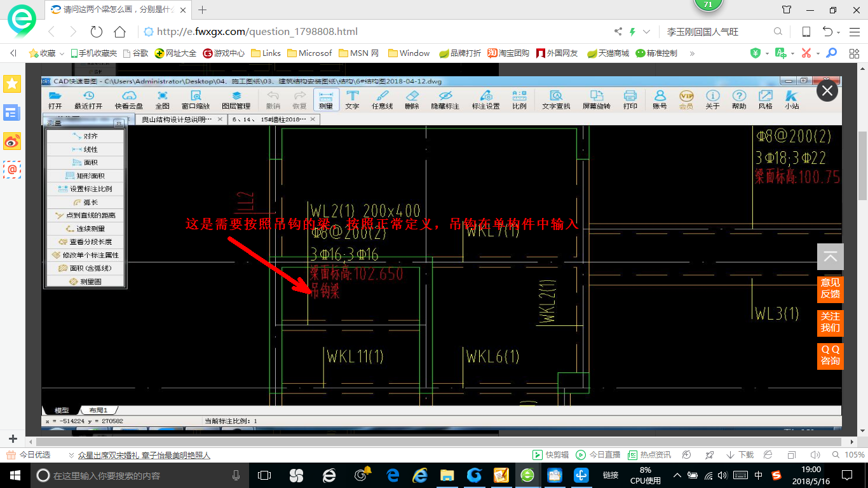The width and height of the screenshot is (868, 488).
Task: Pick the 任意线 freehand line tool
Action: tap(383, 100)
